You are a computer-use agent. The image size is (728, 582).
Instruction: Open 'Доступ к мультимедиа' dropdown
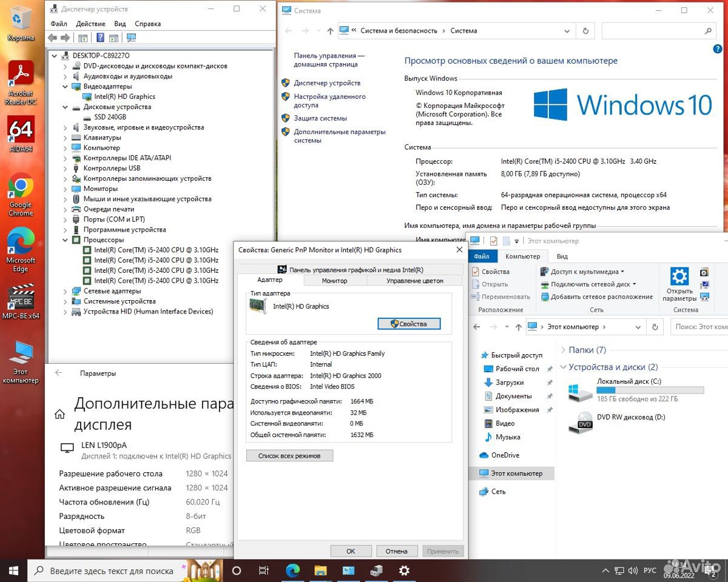pyautogui.click(x=582, y=272)
